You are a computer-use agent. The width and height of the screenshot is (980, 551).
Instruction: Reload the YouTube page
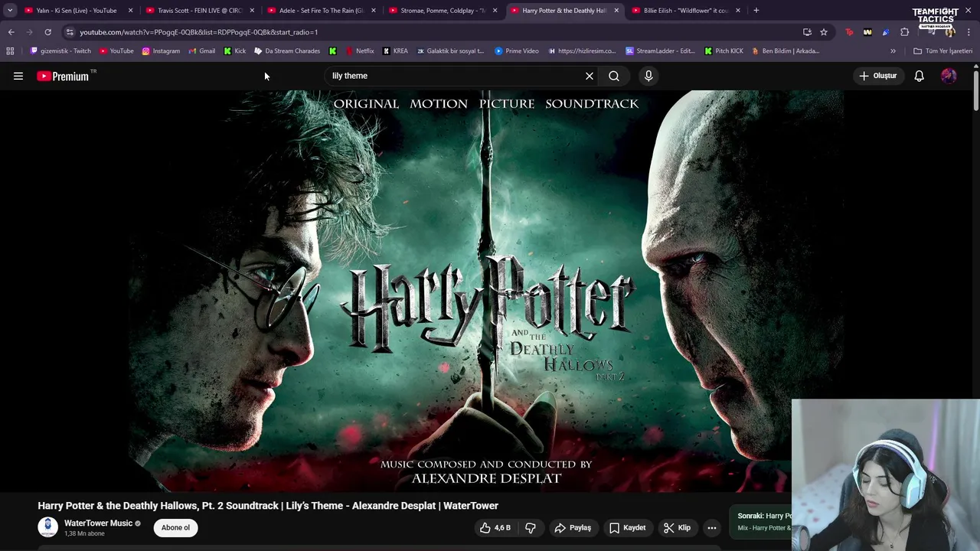47,32
